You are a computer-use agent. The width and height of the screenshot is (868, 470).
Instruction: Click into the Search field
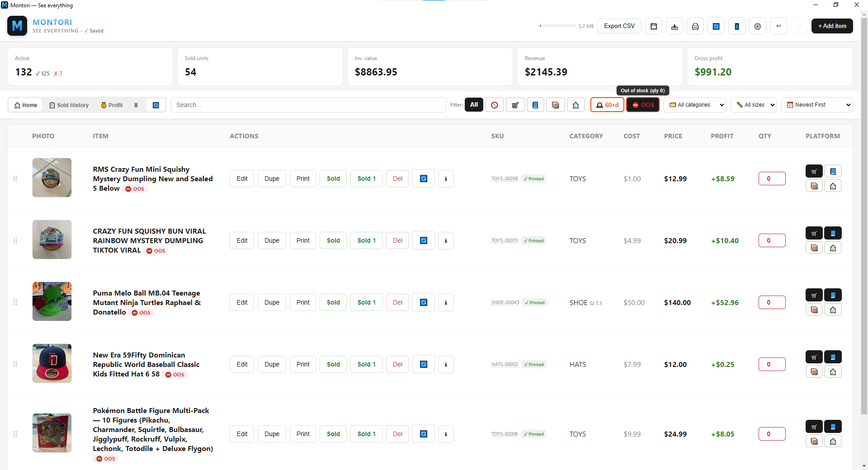tap(308, 105)
